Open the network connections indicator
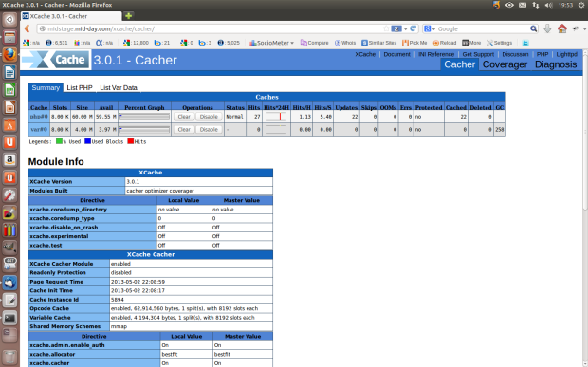Screen dimensions: 588x367 point(536,5)
